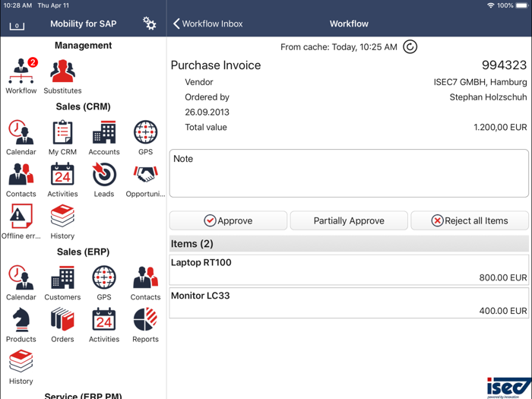This screenshot has height=399, width=532.
Task: Open the Sales (ERP) GPS globe icon
Action: [104, 277]
